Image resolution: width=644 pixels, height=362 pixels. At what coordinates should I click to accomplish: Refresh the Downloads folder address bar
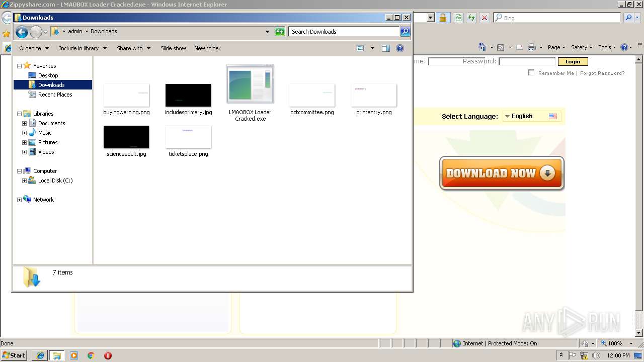[x=280, y=32]
